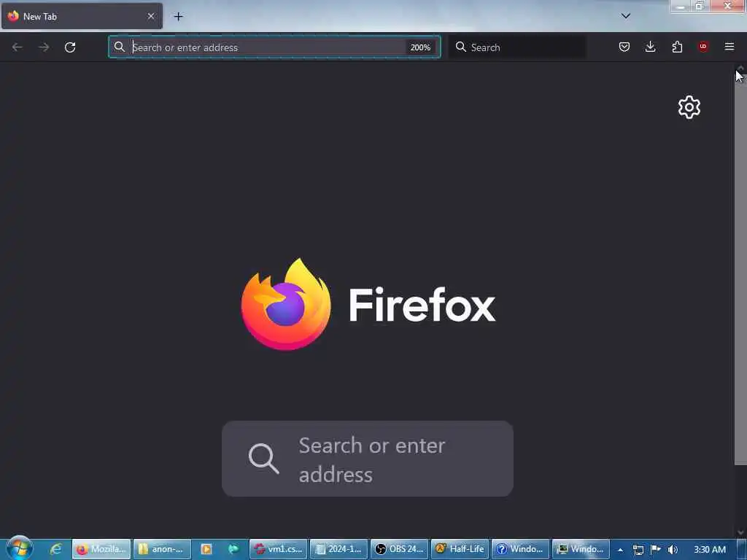The width and height of the screenshot is (747, 560).
Task: Expand the list all tabs dropdown
Action: tap(625, 16)
